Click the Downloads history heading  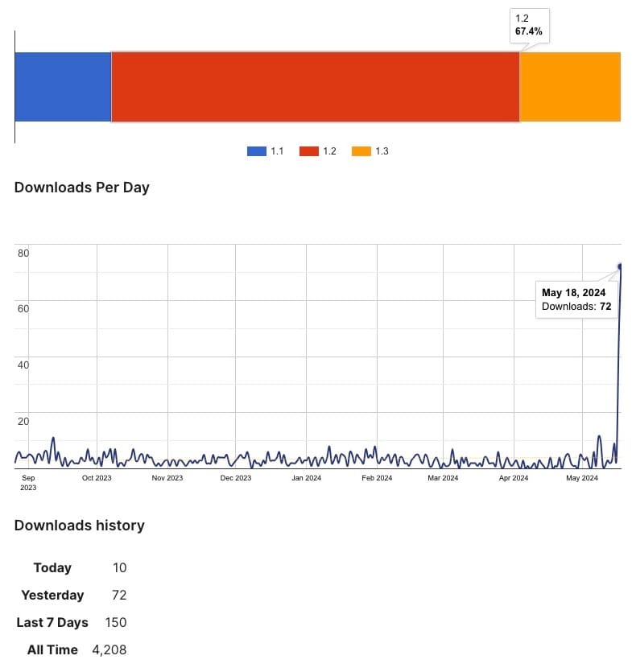coord(79,526)
